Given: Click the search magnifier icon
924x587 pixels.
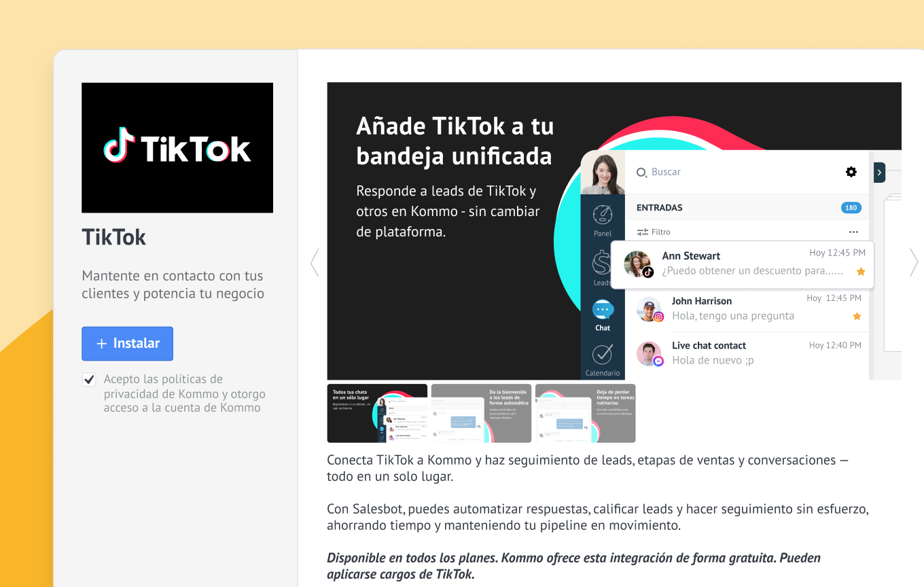Looking at the screenshot, I should 641,173.
